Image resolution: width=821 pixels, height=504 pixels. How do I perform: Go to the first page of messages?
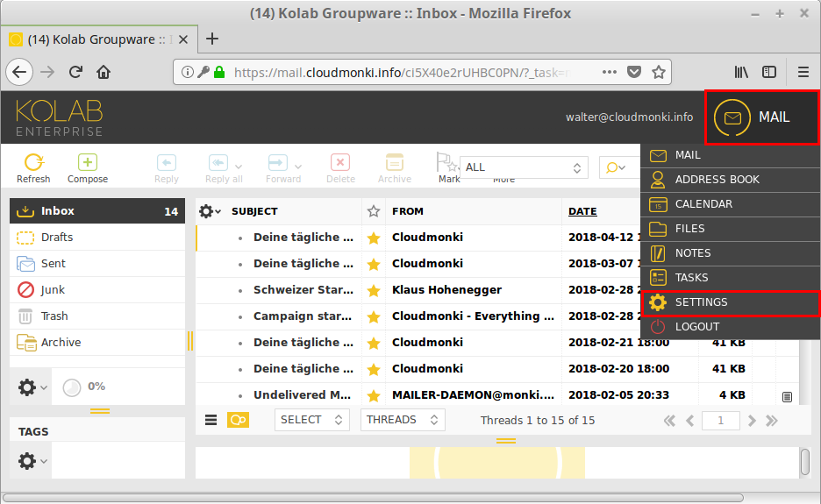point(669,421)
